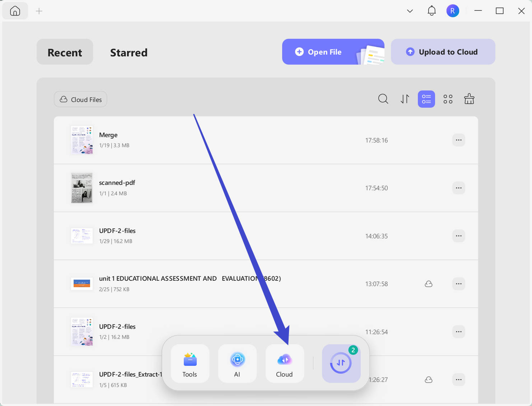The image size is (532, 406).
Task: Open more options for scanned-pdf
Action: coord(459,188)
